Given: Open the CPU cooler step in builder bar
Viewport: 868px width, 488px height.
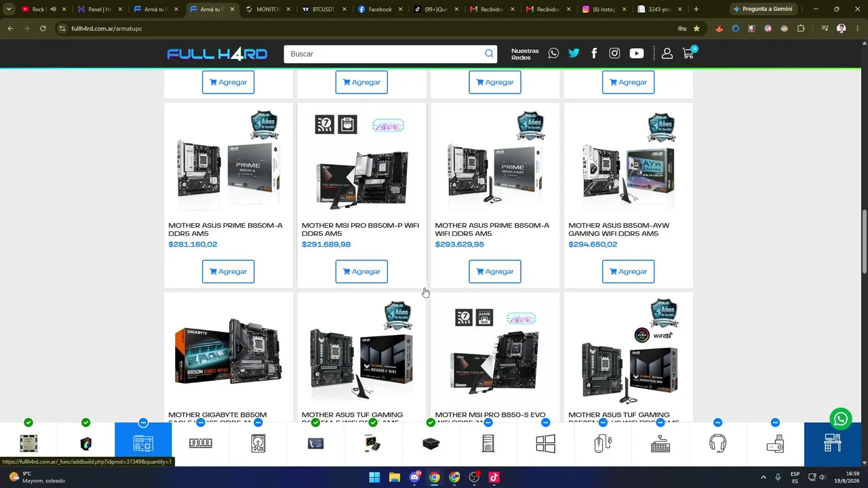Looking at the screenshot, I should (85, 444).
